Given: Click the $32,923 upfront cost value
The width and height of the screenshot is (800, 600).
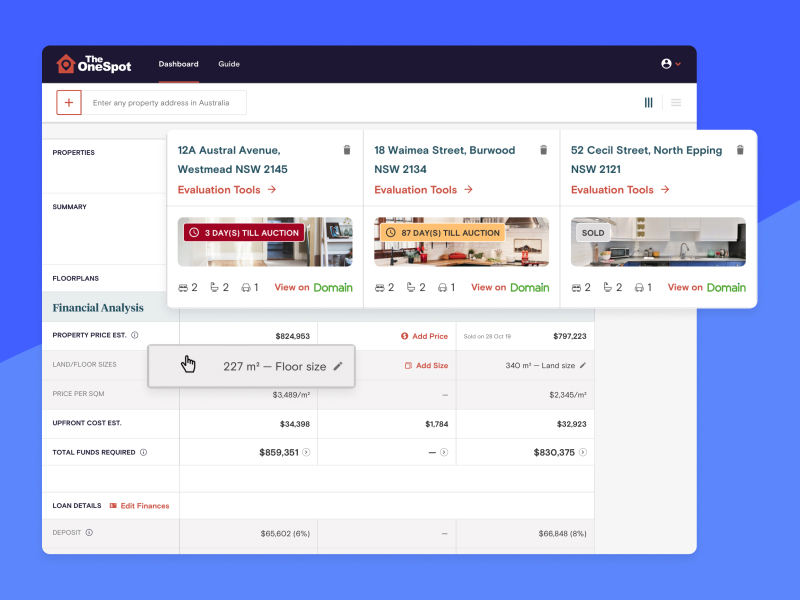Looking at the screenshot, I should [571, 424].
